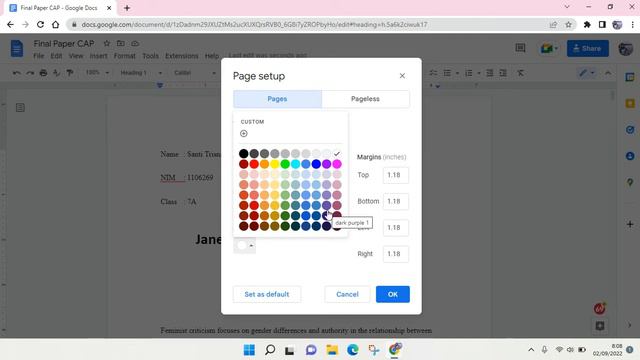640x360 pixels.
Task: Open the Calibri font dropdown
Action: coord(195,73)
